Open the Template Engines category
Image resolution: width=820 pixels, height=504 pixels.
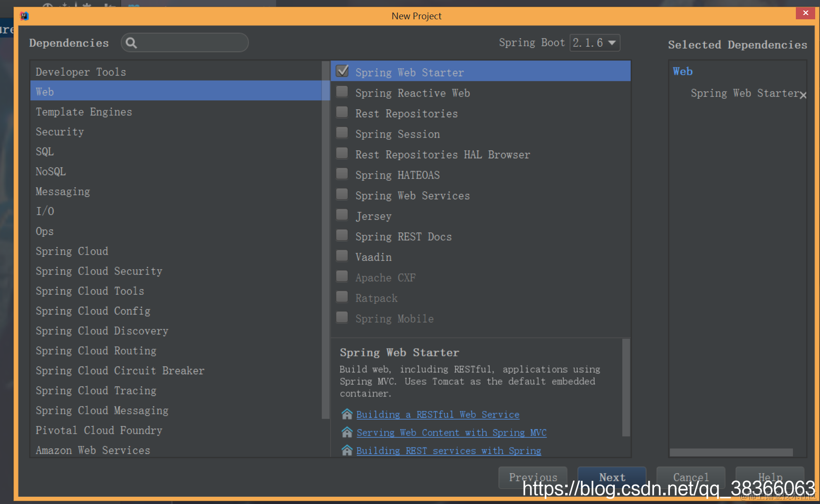click(x=176, y=112)
